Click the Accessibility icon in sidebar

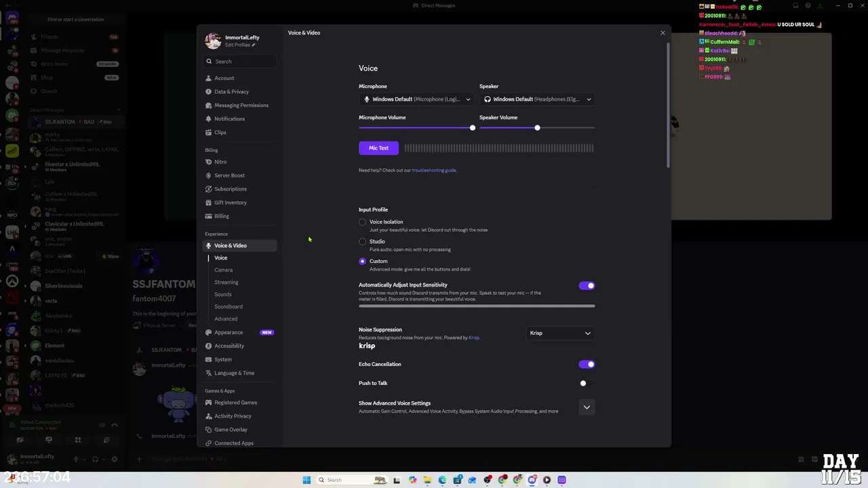(209, 346)
